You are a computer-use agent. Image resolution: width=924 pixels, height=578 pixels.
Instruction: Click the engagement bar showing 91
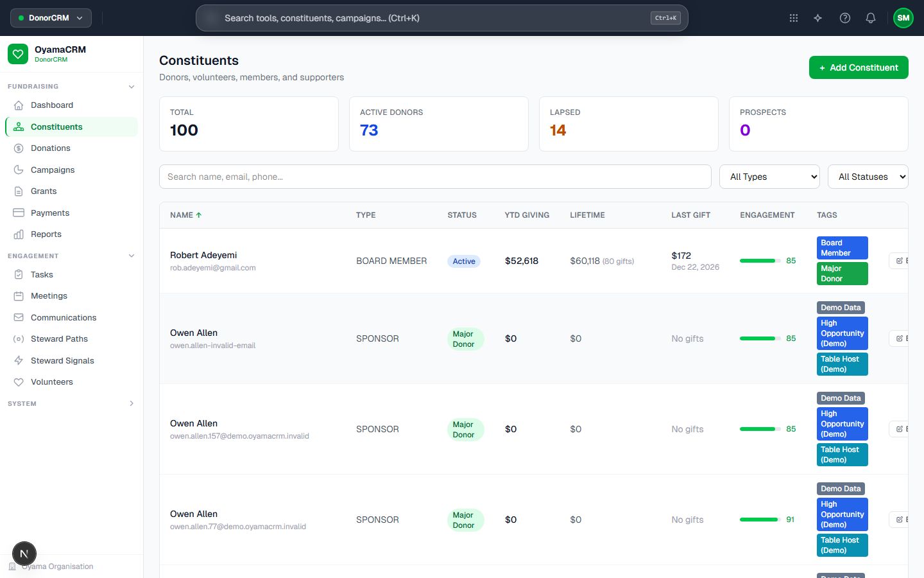759,520
